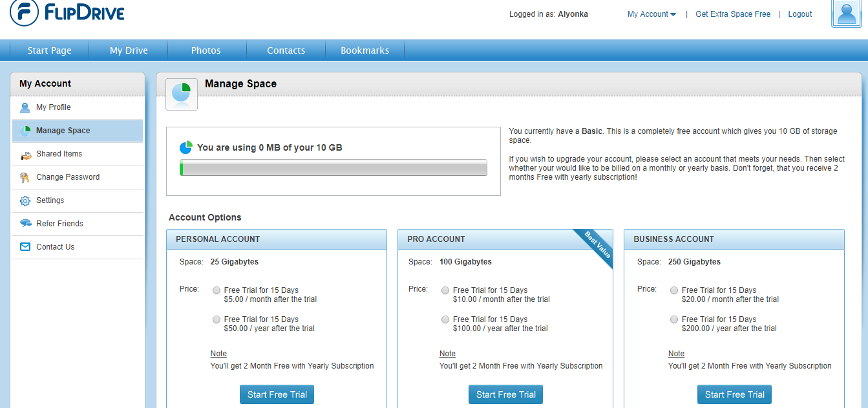Click the PRO ACCOUNT card header
The image size is (868, 408).
pos(505,239)
